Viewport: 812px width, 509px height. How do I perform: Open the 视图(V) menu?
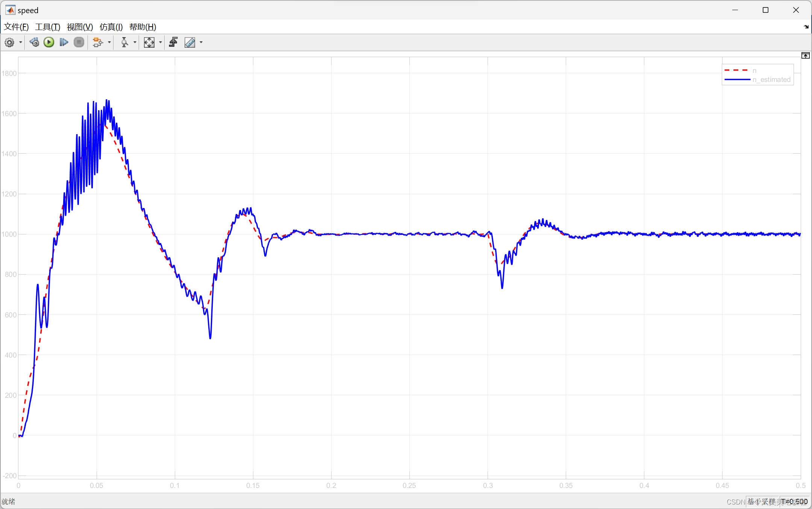coord(80,27)
